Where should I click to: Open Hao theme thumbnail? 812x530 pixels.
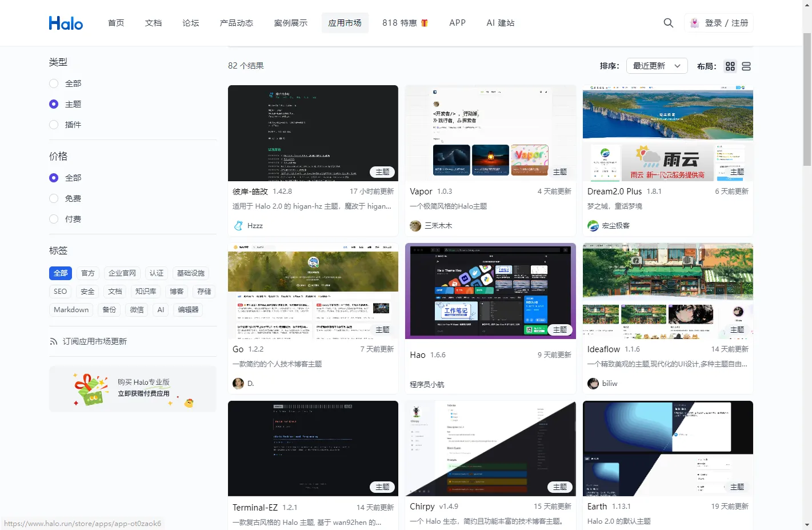click(x=490, y=291)
